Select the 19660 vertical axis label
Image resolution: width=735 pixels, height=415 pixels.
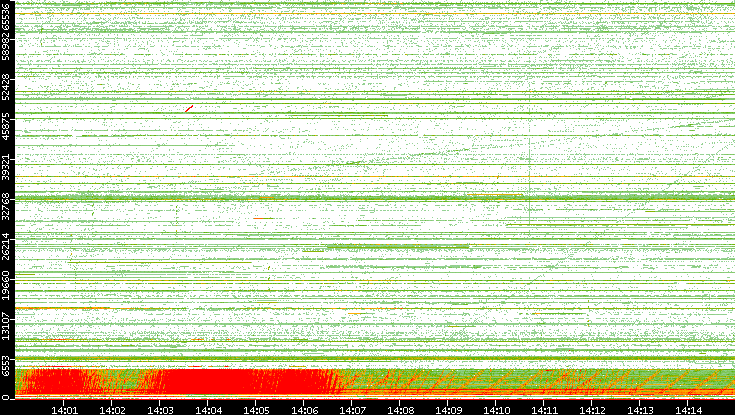point(7,283)
